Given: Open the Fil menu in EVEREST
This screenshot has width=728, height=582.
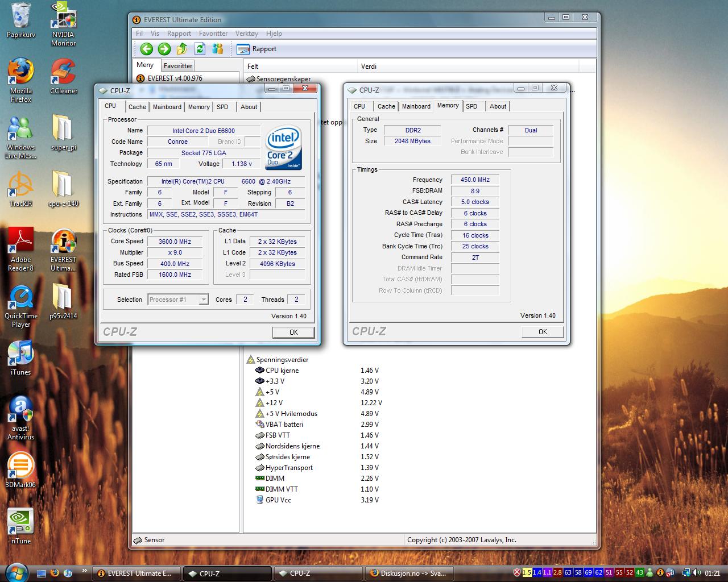Looking at the screenshot, I should pyautogui.click(x=139, y=34).
